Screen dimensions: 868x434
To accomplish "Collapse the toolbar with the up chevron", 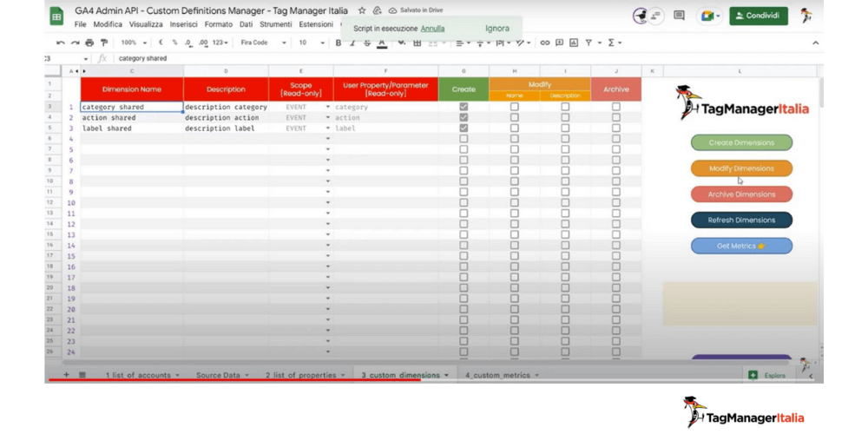I will point(815,43).
